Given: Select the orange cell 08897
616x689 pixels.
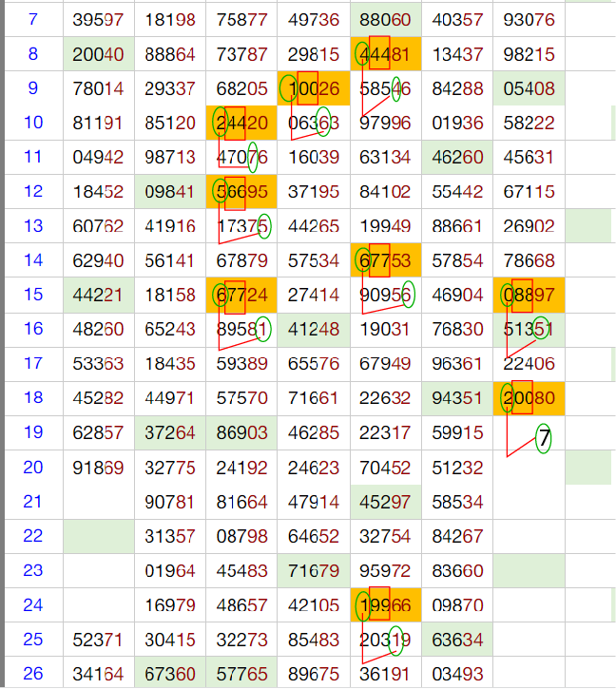Looking at the screenshot, I should (x=529, y=295).
